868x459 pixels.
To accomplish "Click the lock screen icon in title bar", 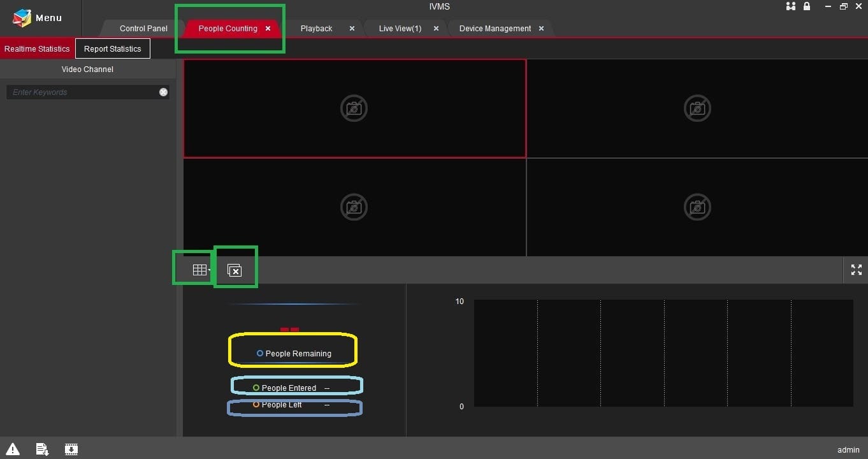I will coord(807,6).
